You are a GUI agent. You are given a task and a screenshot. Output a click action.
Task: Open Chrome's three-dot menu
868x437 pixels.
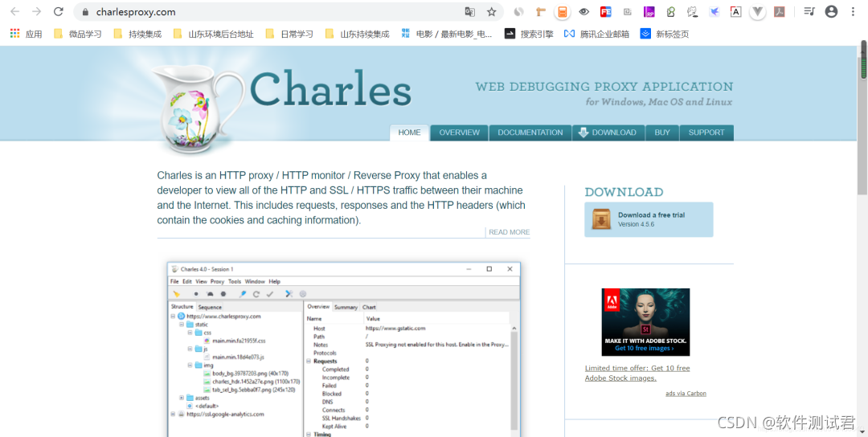point(853,11)
